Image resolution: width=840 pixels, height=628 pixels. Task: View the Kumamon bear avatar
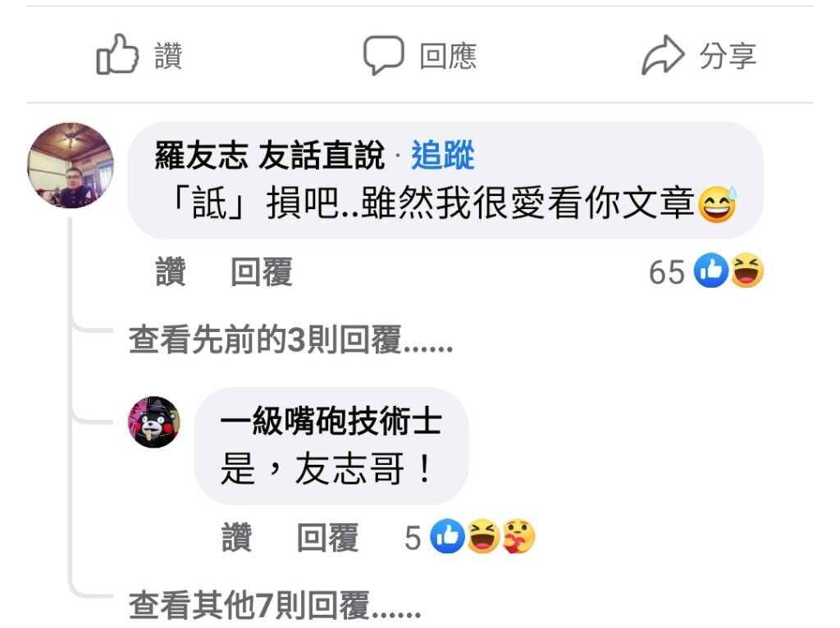[x=154, y=422]
